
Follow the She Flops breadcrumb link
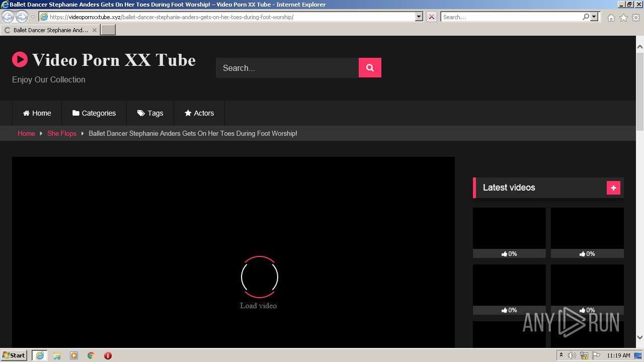(62, 133)
